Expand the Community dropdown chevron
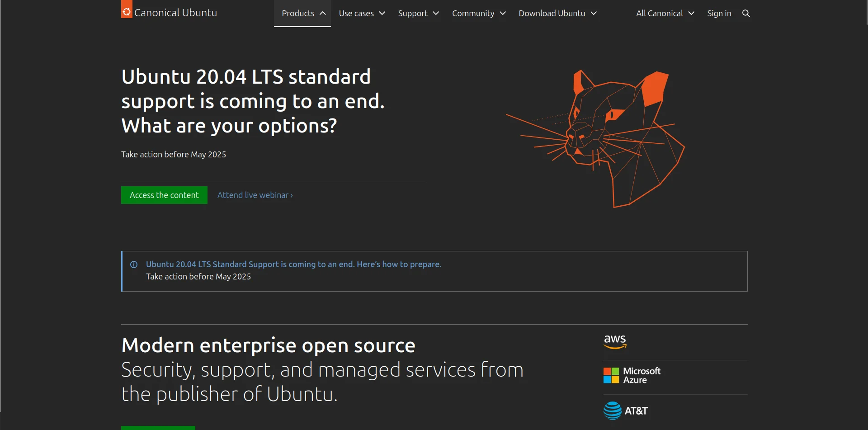The width and height of the screenshot is (868, 430). pyautogui.click(x=503, y=13)
